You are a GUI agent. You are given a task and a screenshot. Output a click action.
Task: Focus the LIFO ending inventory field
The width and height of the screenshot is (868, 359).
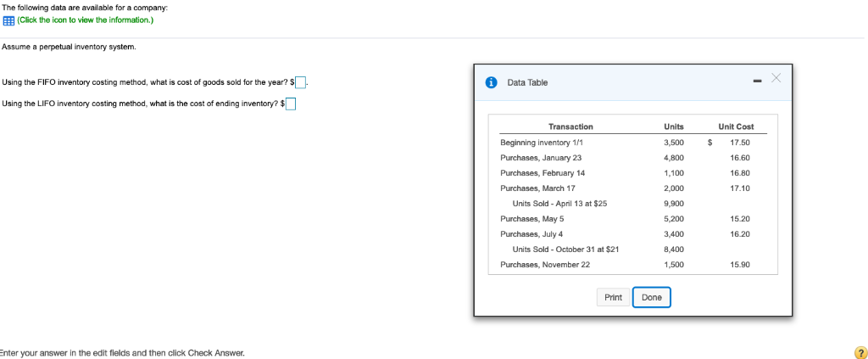click(292, 104)
